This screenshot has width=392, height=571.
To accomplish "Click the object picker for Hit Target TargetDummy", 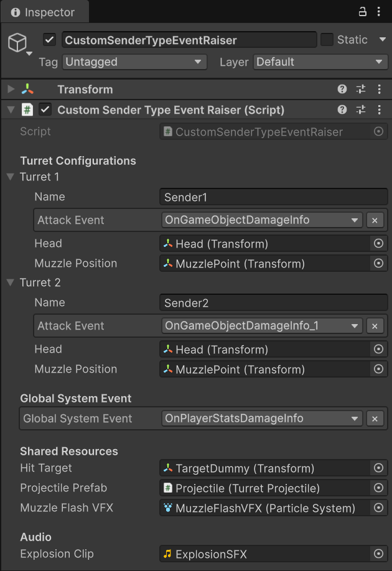I will coord(378,468).
